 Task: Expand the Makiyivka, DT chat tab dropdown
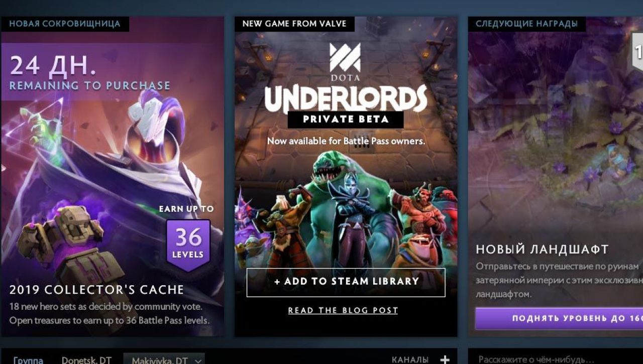click(x=198, y=360)
